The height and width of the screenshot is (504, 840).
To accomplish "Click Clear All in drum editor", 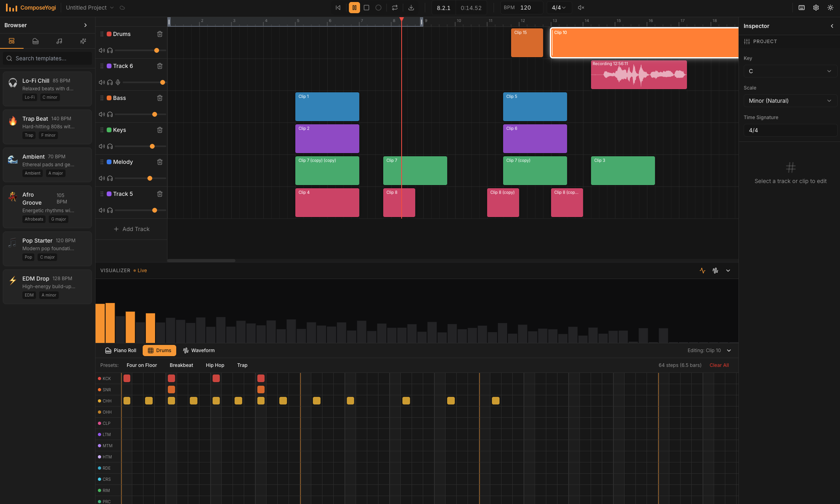I will [719, 365].
